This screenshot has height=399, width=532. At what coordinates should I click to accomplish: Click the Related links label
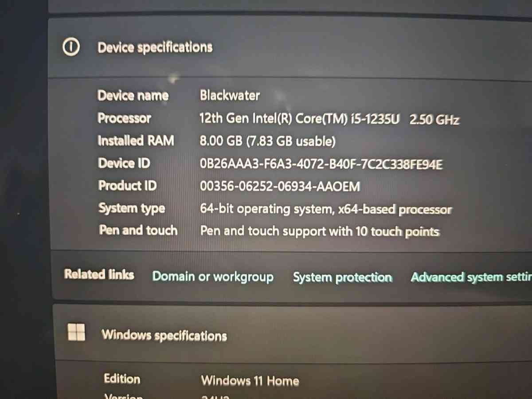pyautogui.click(x=99, y=274)
